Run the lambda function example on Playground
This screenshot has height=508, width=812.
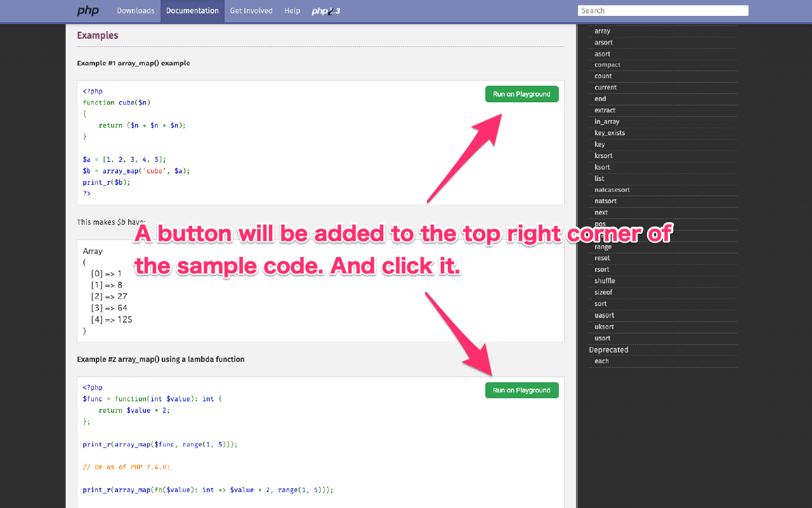[x=521, y=390]
